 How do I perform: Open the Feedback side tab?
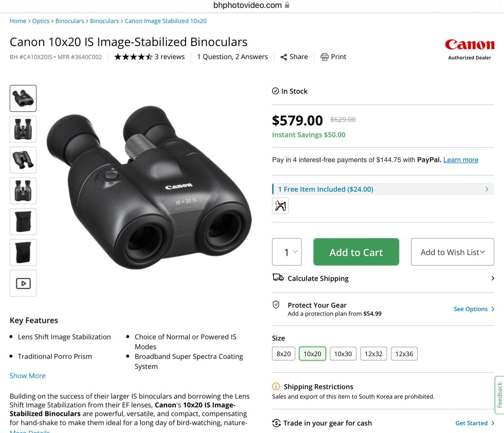click(499, 395)
